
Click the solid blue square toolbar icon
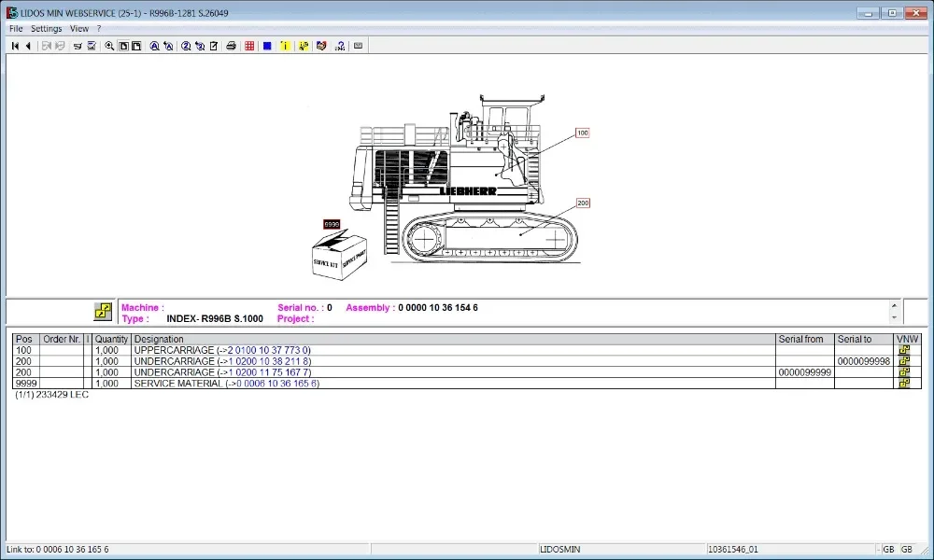click(267, 46)
